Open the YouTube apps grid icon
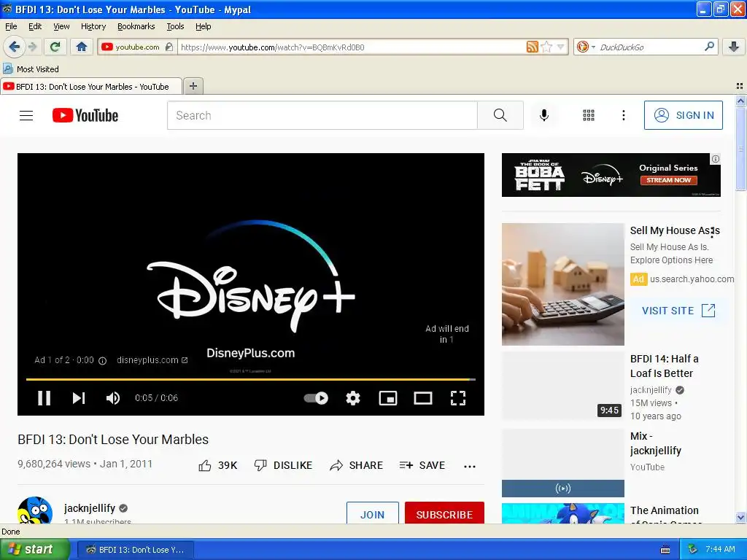Image resolution: width=747 pixels, height=560 pixels. pyautogui.click(x=589, y=115)
